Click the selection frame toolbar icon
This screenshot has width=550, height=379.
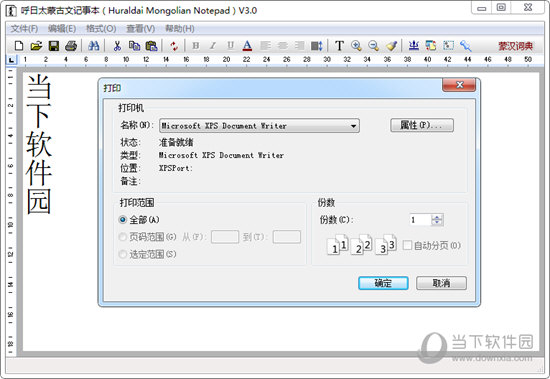coord(448,46)
